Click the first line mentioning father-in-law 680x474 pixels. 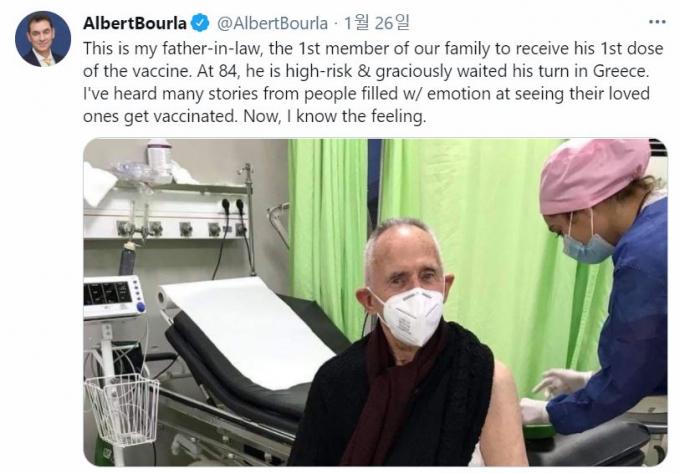pos(373,49)
